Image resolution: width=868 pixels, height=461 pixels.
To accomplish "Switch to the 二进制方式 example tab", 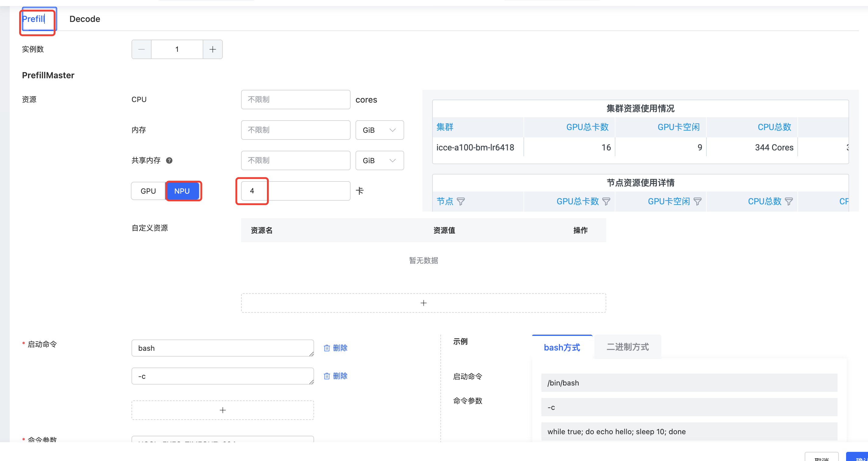I will 628,347.
